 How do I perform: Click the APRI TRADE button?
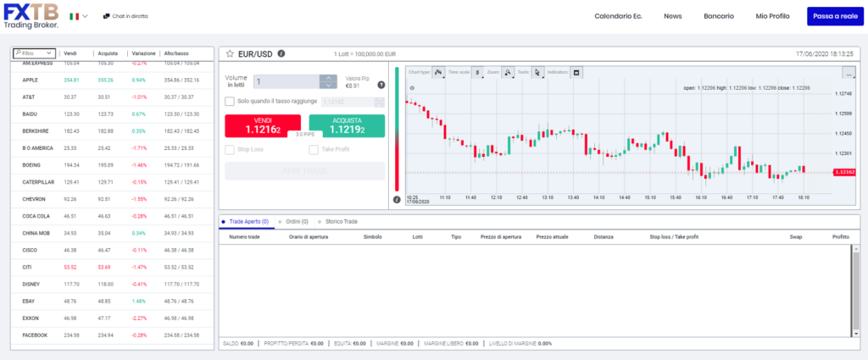(304, 171)
